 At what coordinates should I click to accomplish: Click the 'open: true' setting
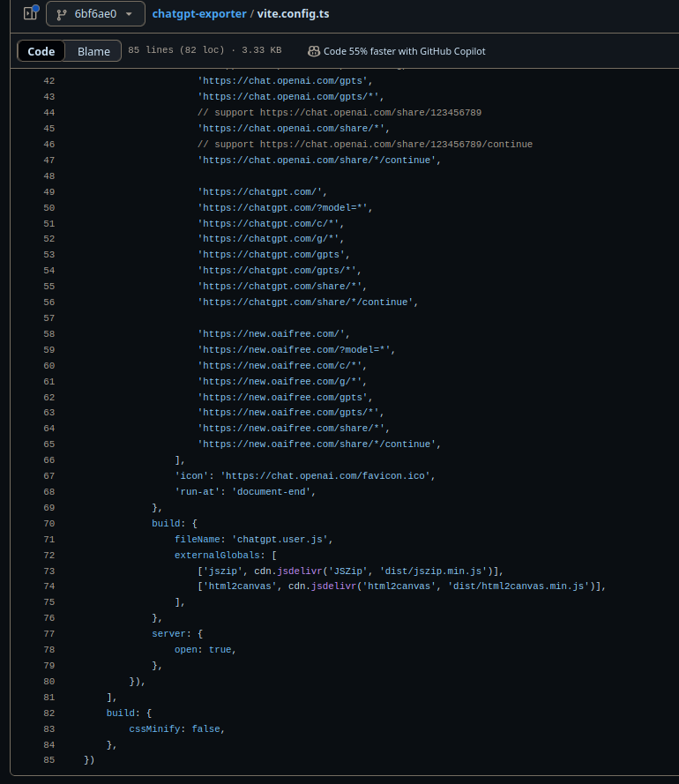tap(203, 649)
